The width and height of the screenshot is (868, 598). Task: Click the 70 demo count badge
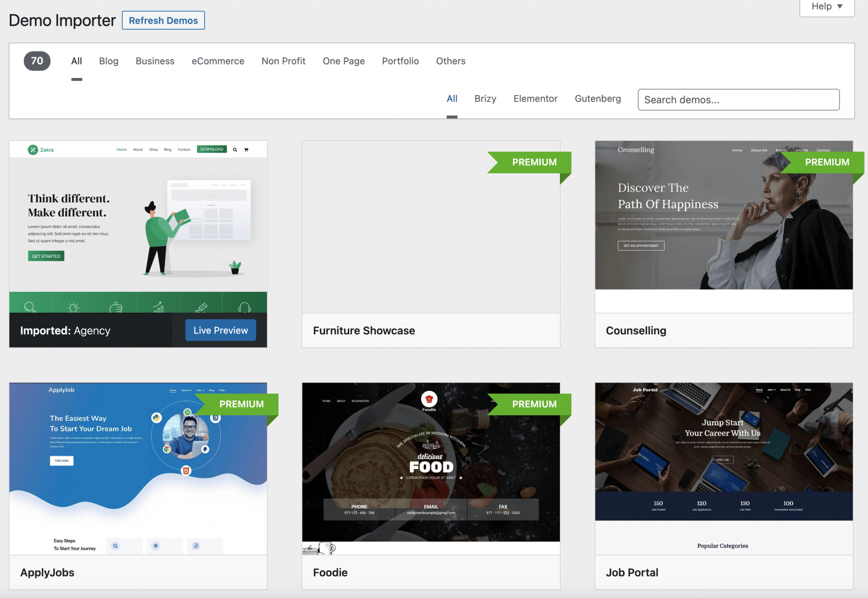click(x=37, y=61)
